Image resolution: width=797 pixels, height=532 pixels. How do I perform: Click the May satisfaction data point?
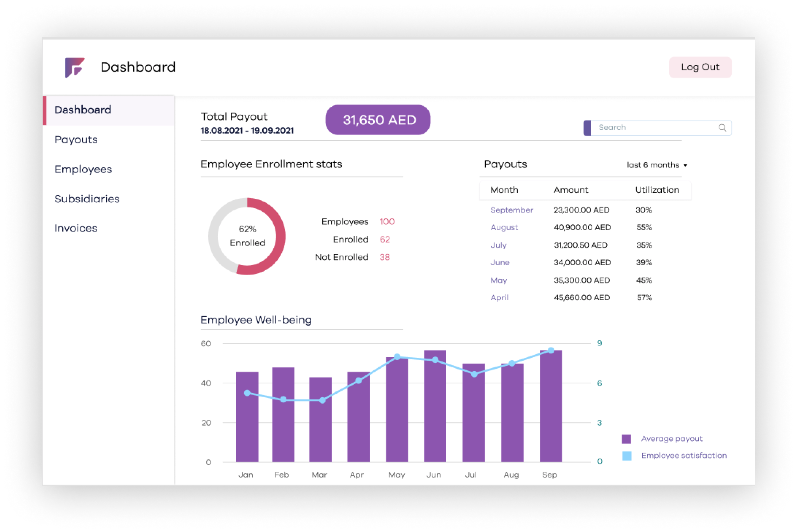pyautogui.click(x=397, y=357)
